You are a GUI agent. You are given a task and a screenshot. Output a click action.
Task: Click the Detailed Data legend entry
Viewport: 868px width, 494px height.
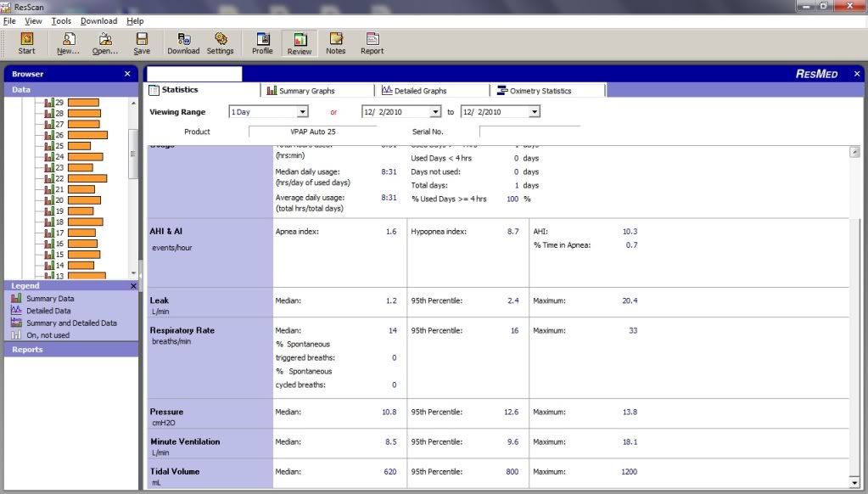point(41,311)
